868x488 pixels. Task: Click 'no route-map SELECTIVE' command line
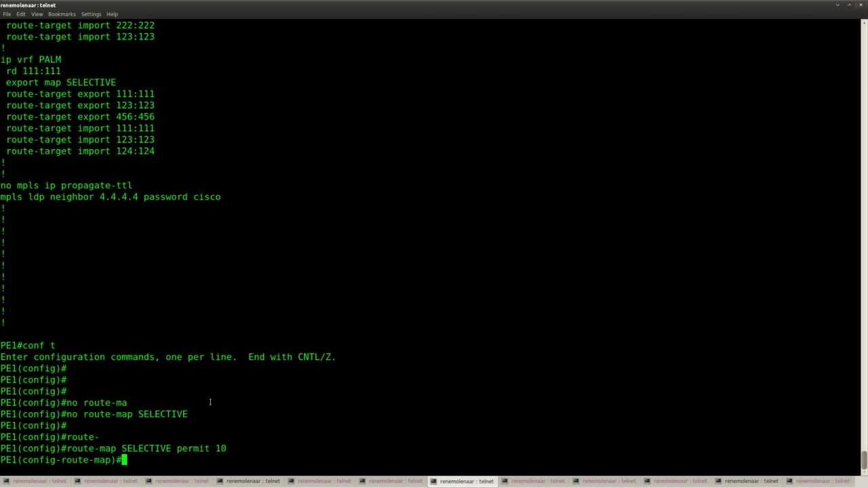click(x=94, y=414)
